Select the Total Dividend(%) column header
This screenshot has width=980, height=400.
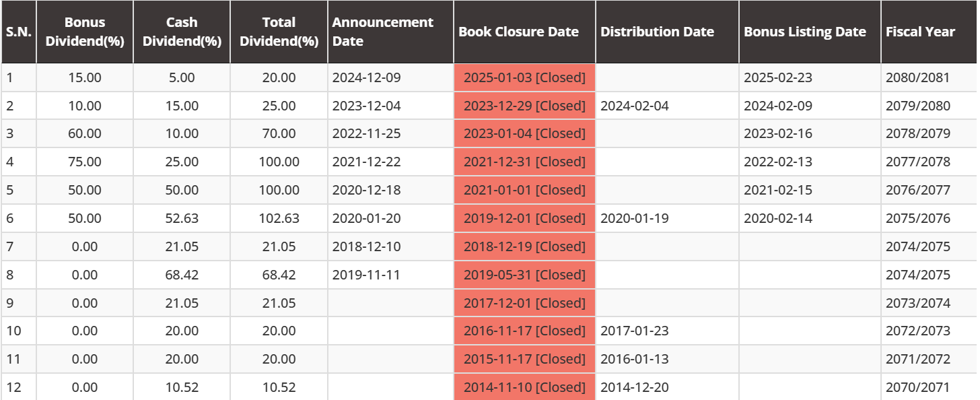point(279,32)
